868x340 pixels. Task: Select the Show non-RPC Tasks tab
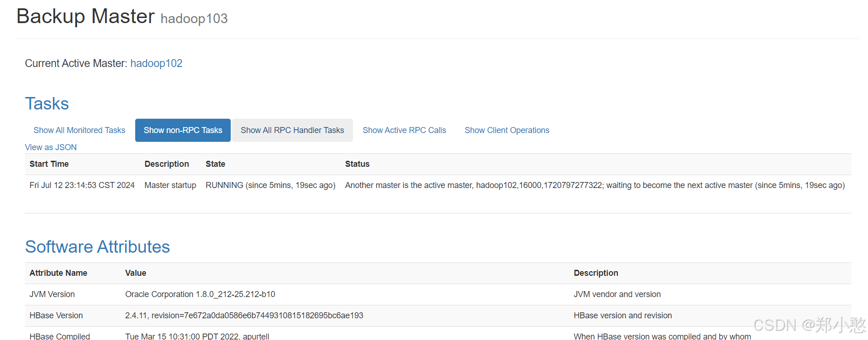coord(183,130)
